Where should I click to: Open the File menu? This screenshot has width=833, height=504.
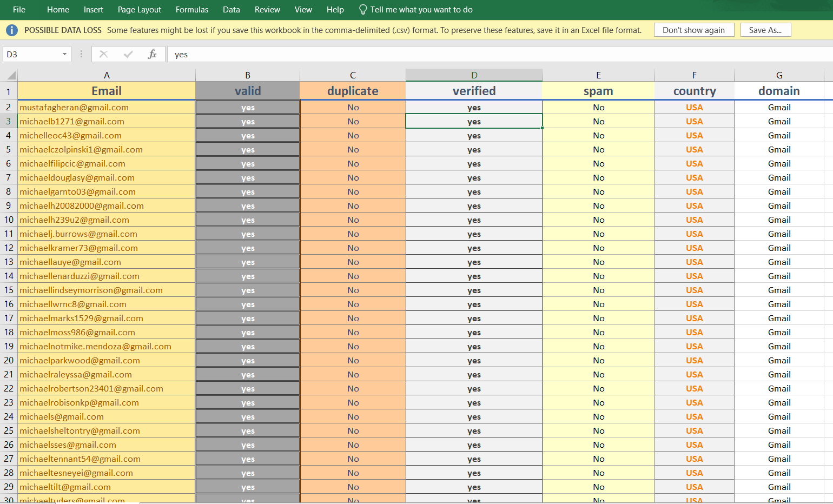tap(19, 10)
